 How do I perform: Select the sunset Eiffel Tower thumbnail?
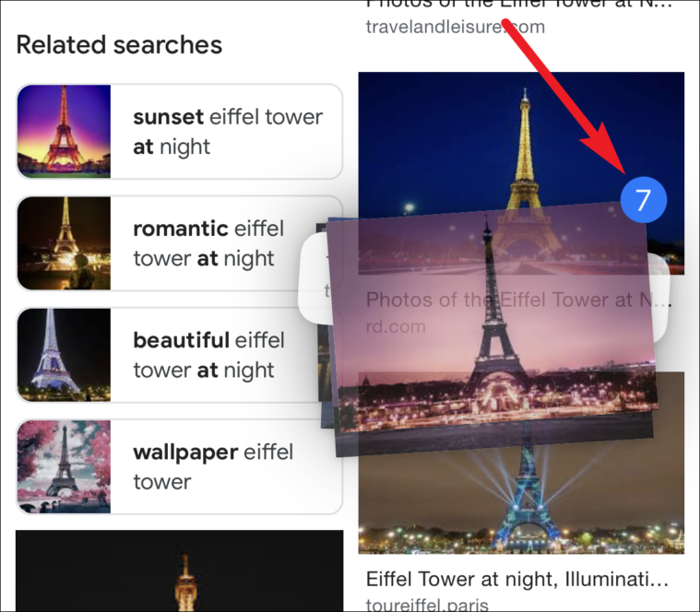[x=64, y=132]
